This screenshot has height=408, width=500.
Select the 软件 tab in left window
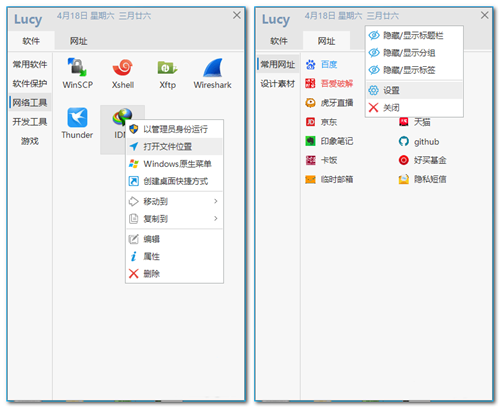pyautogui.click(x=31, y=41)
